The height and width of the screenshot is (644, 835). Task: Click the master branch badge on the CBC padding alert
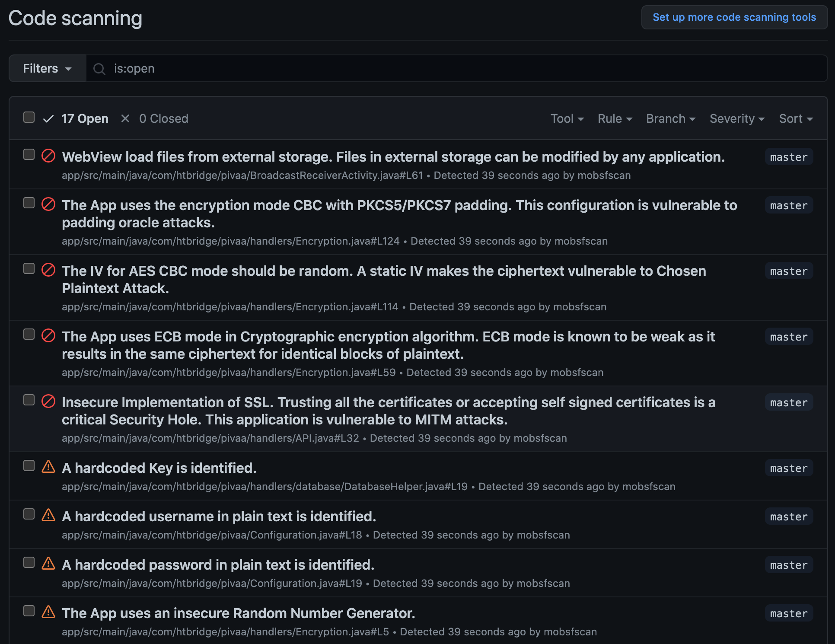[788, 205]
